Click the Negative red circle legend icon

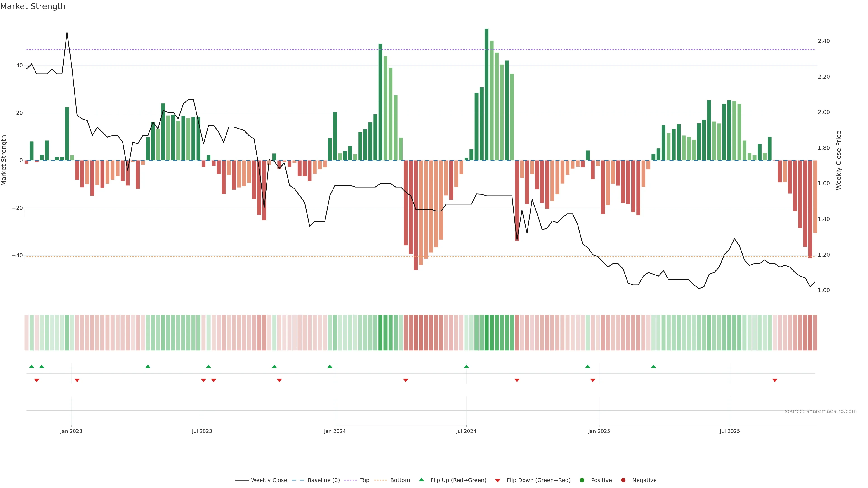[x=623, y=480]
